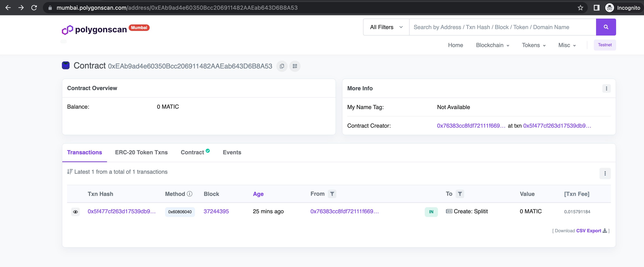The width and height of the screenshot is (644, 267).
Task: Filter by the From column
Action: (x=332, y=194)
